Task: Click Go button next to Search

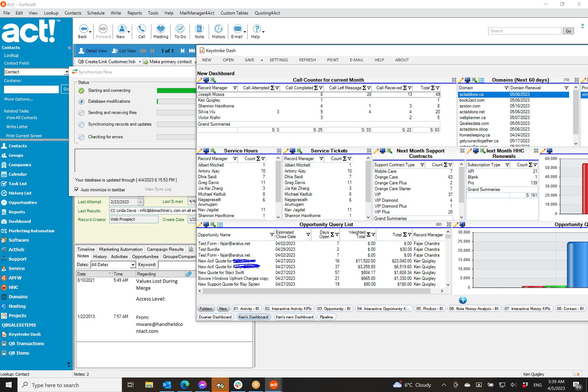Action: 568,31
